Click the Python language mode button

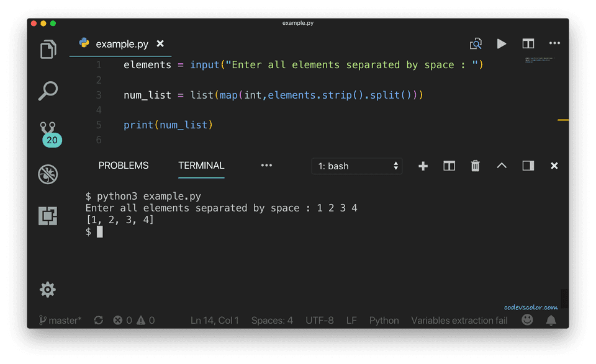(x=384, y=321)
